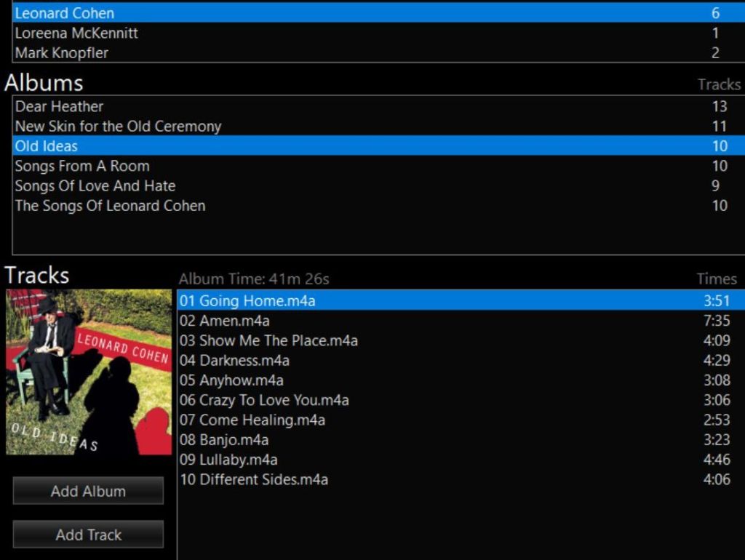This screenshot has height=560, width=745.
Task: Select track 04 Darkness.m4a
Action: tap(234, 361)
